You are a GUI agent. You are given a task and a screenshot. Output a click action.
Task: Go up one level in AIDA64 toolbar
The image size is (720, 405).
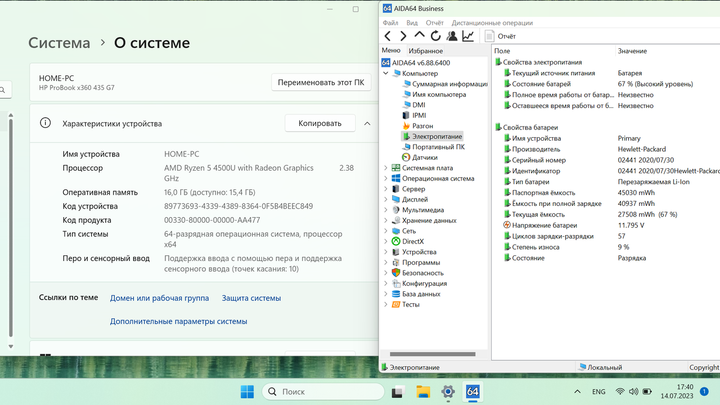419,35
